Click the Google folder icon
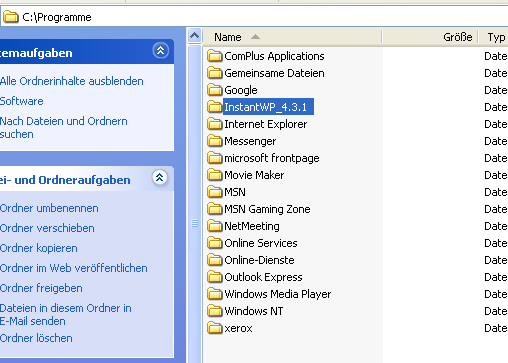 pyautogui.click(x=214, y=90)
